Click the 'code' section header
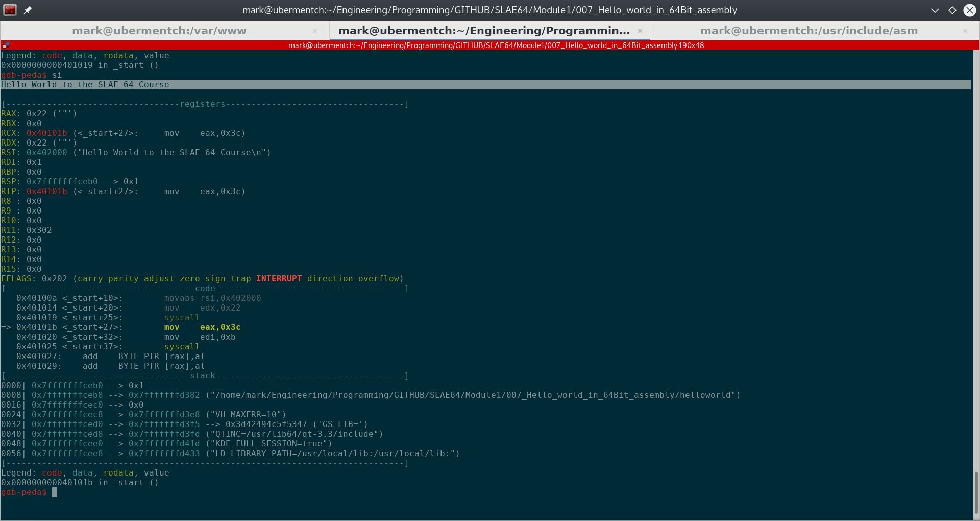The width and height of the screenshot is (980, 521). (205, 289)
